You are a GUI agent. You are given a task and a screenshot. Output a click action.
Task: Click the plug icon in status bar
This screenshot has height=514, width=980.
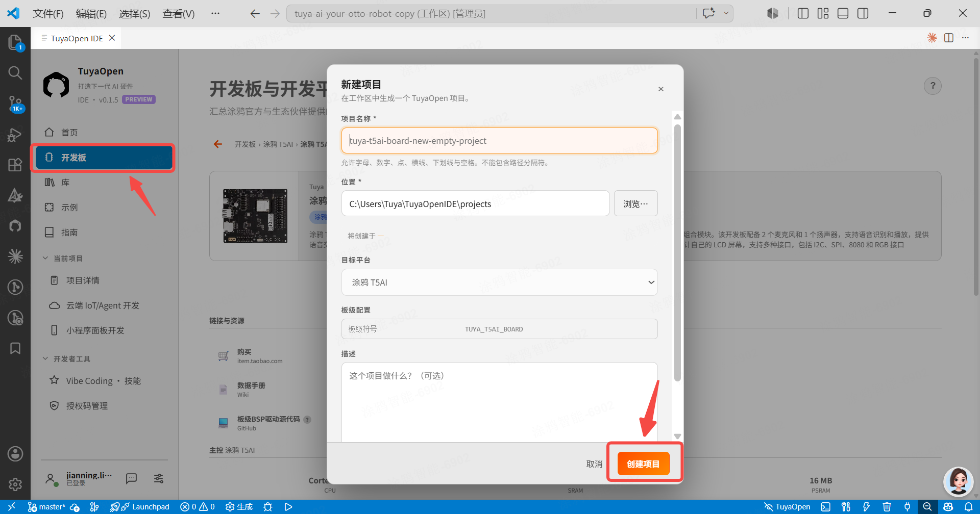point(907,507)
